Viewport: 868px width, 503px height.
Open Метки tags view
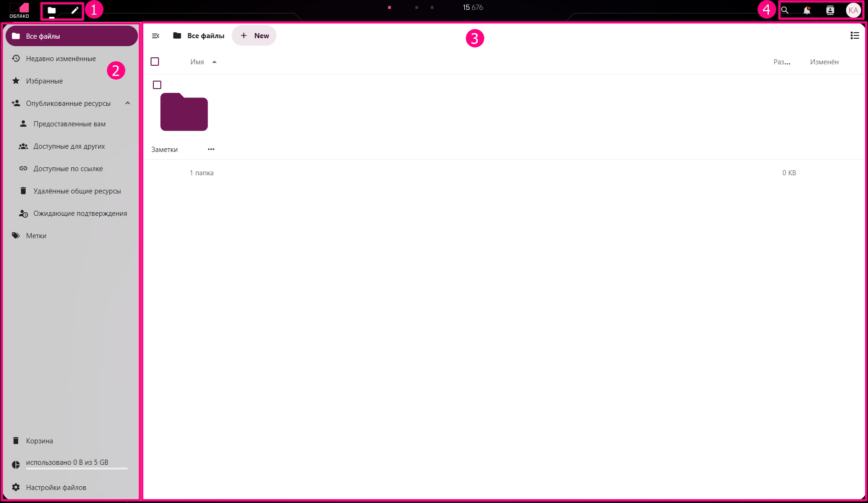coord(72,235)
